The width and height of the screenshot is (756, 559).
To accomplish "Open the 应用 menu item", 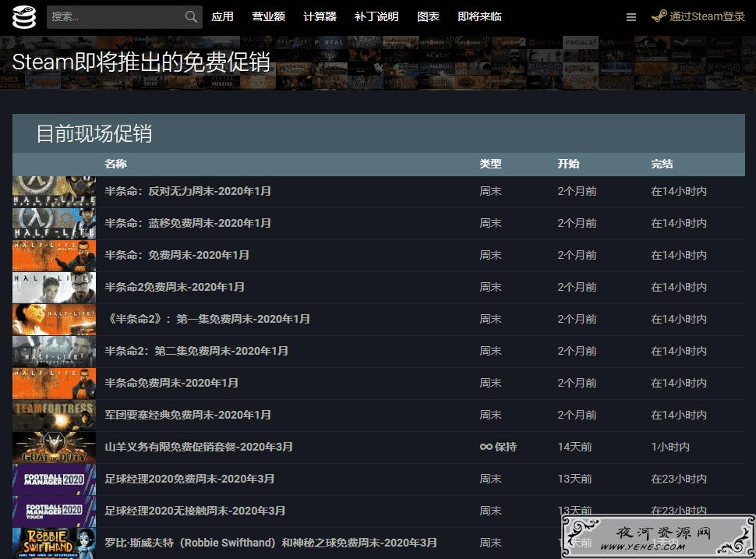I will pos(222,17).
